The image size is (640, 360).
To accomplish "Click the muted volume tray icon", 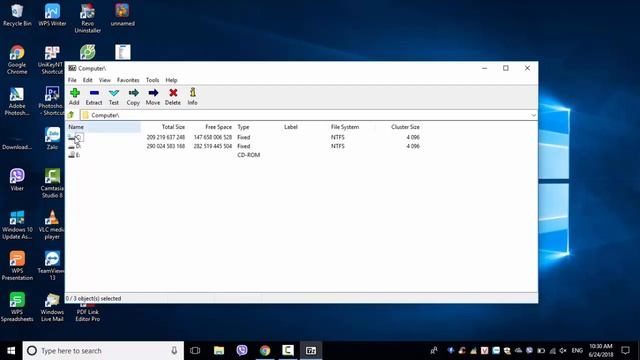I will tap(563, 351).
